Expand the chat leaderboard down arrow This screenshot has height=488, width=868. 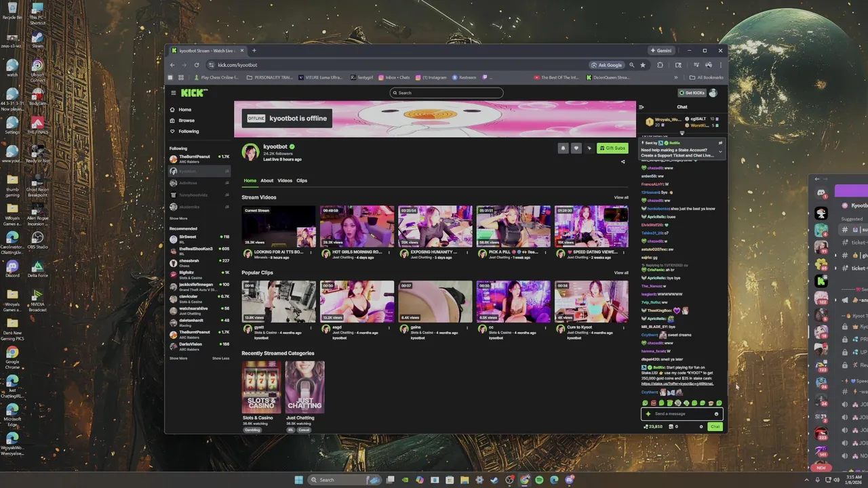[682, 133]
